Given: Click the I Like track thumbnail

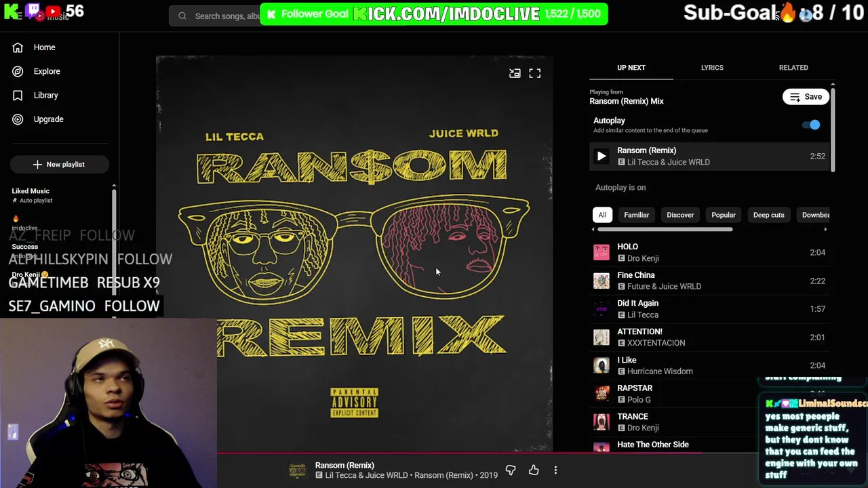Looking at the screenshot, I should (601, 365).
